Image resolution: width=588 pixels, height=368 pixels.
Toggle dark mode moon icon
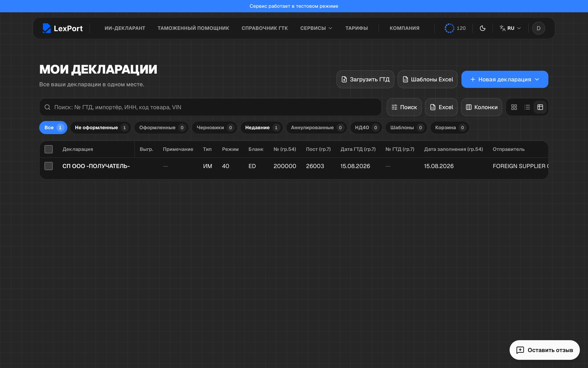coord(483,28)
